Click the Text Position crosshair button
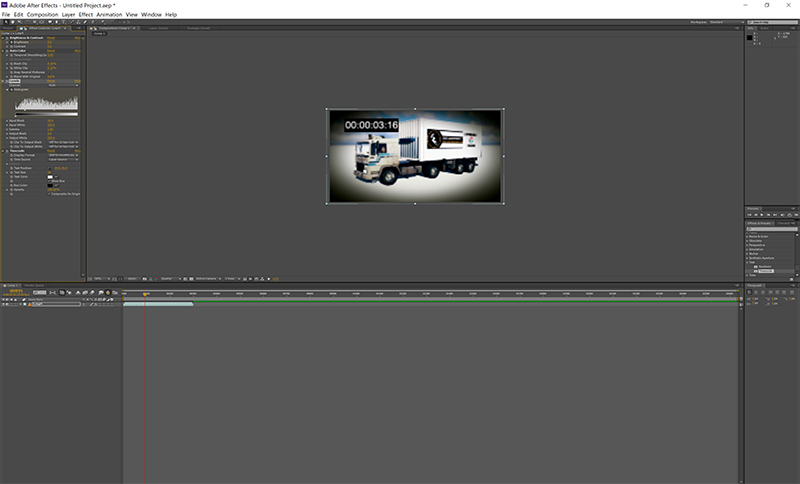This screenshot has width=800, height=484. (50, 168)
